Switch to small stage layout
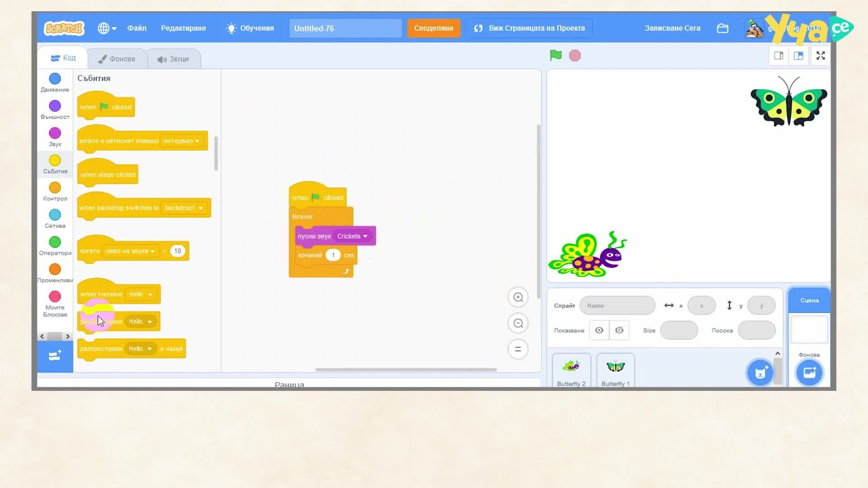The image size is (868, 488). click(x=778, y=56)
